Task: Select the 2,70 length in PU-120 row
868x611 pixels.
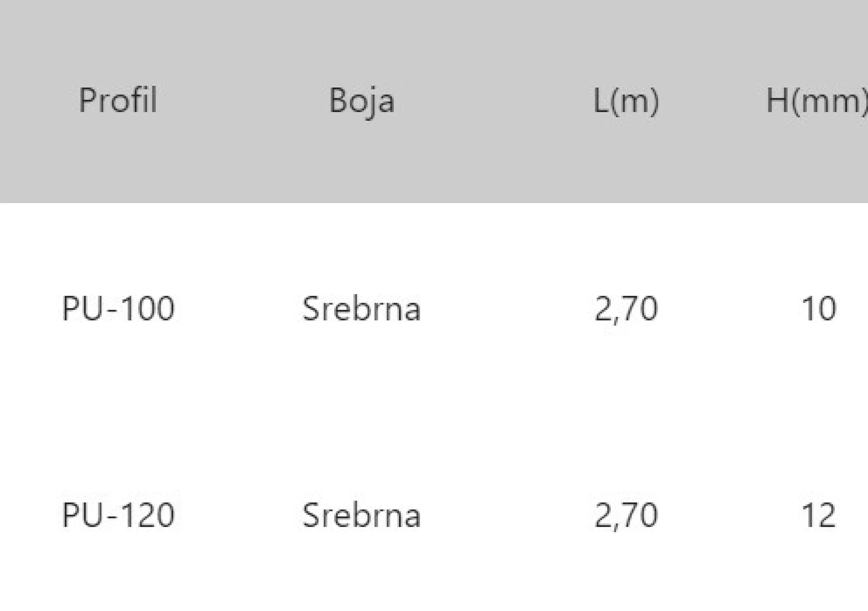Action: 626,516
